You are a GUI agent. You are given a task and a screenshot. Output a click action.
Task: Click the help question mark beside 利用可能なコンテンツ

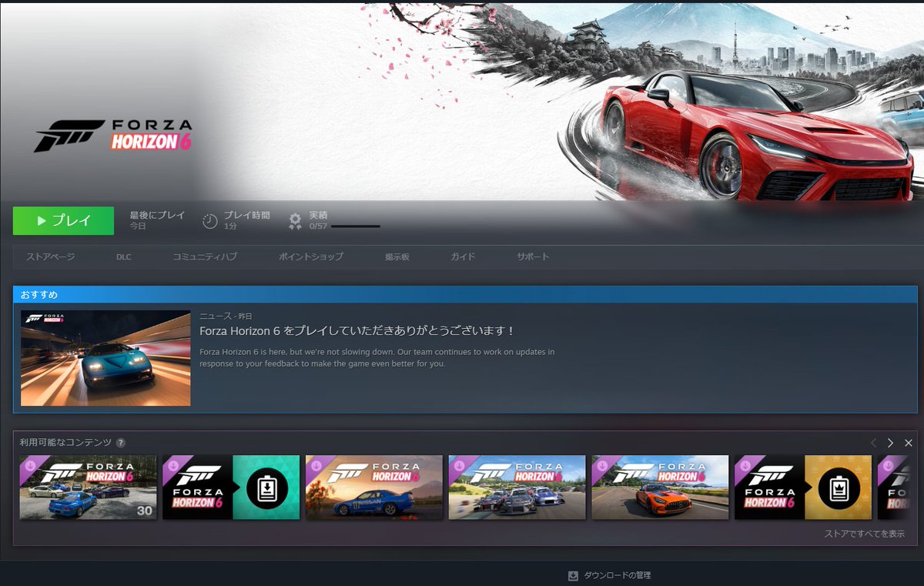click(x=120, y=442)
